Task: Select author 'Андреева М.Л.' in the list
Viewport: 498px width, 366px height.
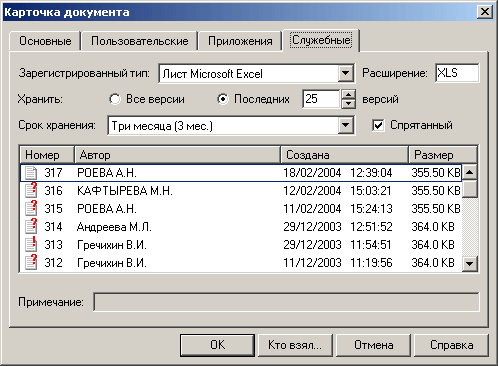Action: click(x=114, y=227)
